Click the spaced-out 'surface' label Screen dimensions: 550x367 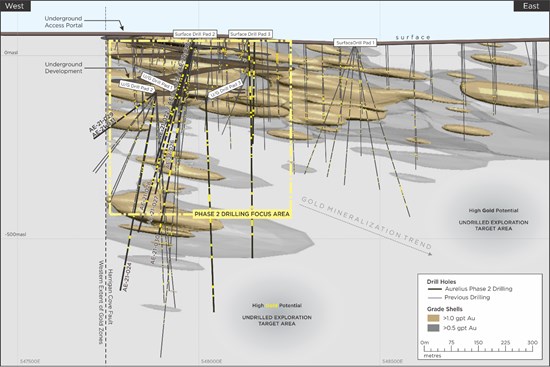413,37
